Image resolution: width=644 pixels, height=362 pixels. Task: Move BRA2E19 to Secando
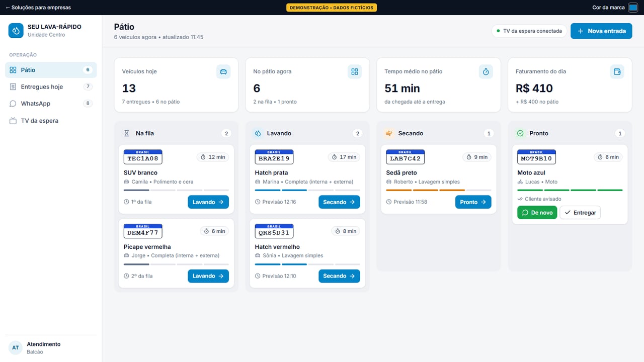coord(339,202)
